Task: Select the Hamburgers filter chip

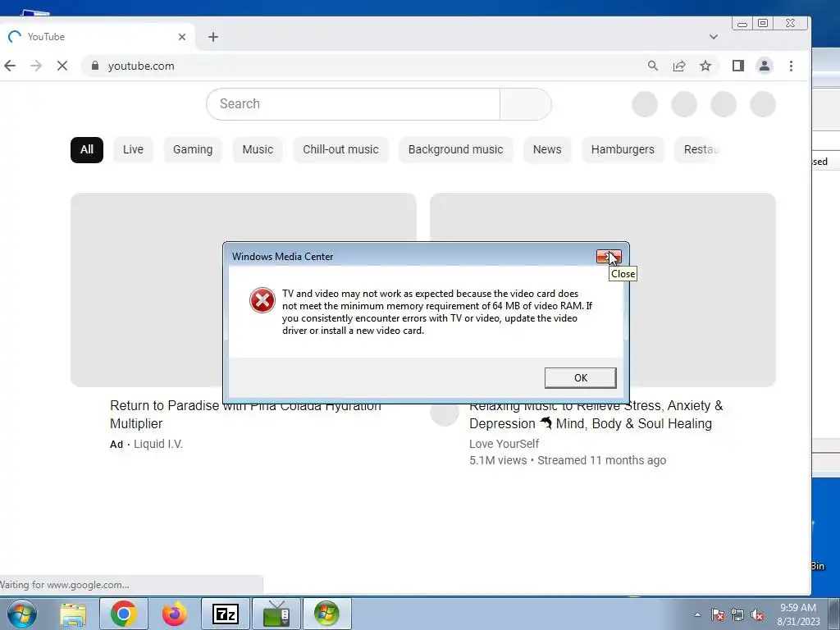Action: [623, 149]
